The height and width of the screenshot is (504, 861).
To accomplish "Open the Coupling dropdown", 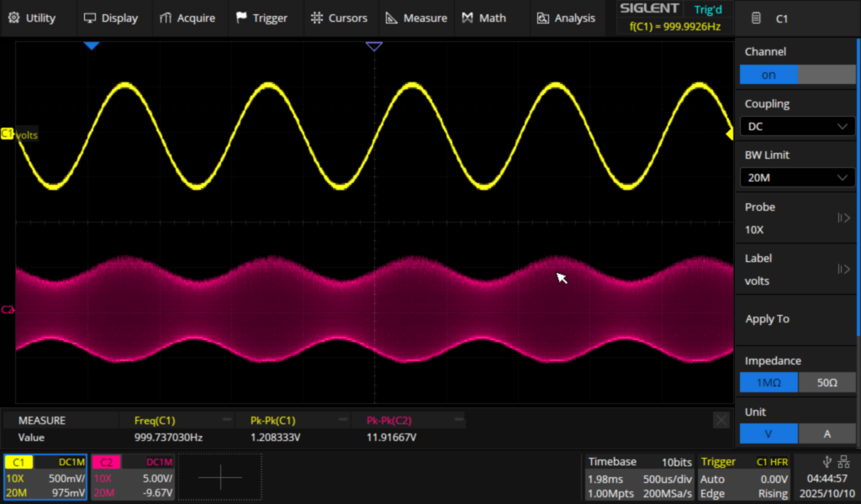I will [796, 126].
